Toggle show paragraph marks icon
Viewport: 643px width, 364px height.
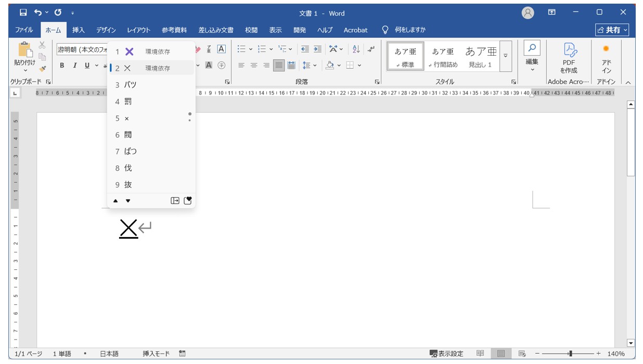[x=371, y=49]
